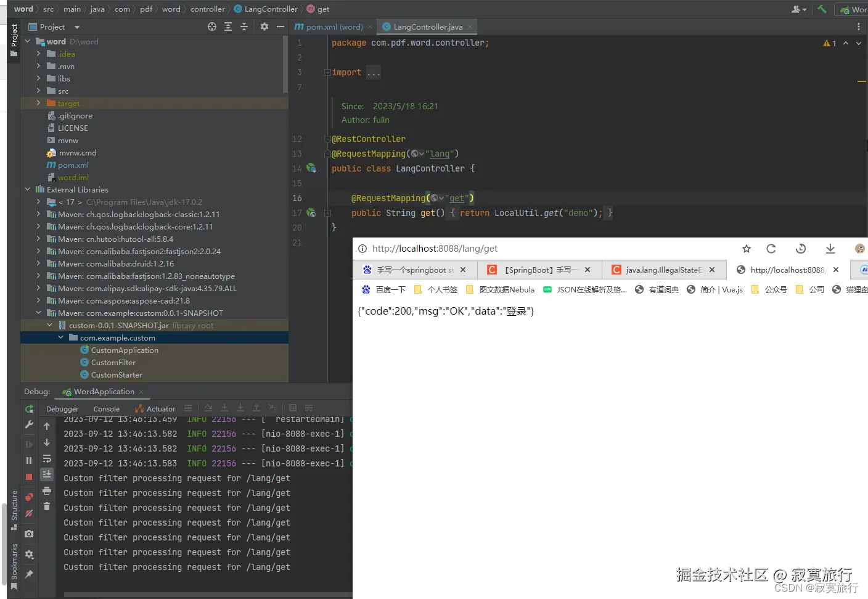Click the print console output icon
This screenshot has height=599, width=868.
(47, 490)
